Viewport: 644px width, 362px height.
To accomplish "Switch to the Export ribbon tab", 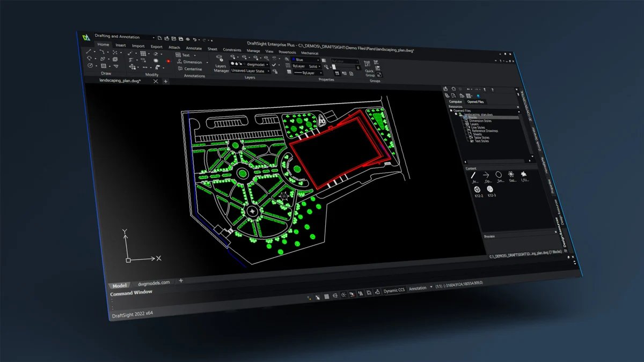I will [x=156, y=47].
